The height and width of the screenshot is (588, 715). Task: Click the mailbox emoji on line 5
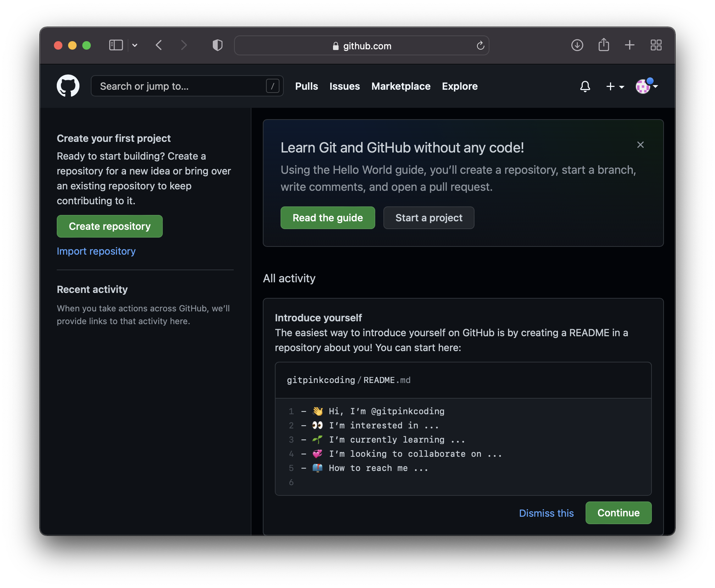(317, 468)
